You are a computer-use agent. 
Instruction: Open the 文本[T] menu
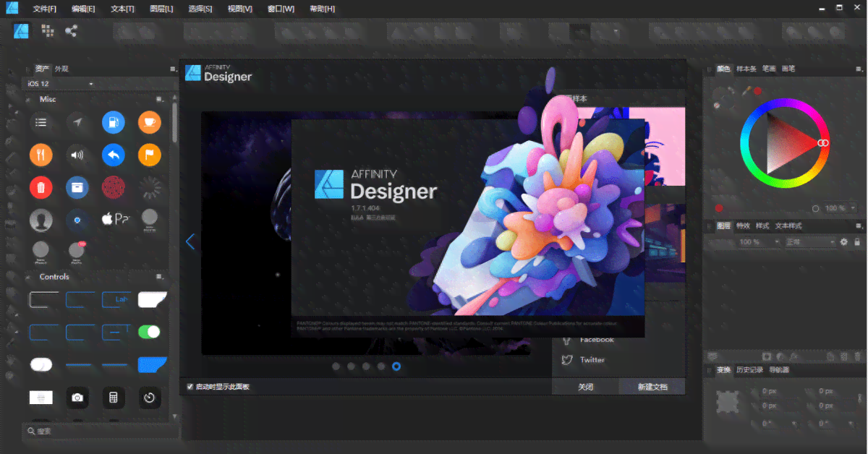[x=122, y=9]
